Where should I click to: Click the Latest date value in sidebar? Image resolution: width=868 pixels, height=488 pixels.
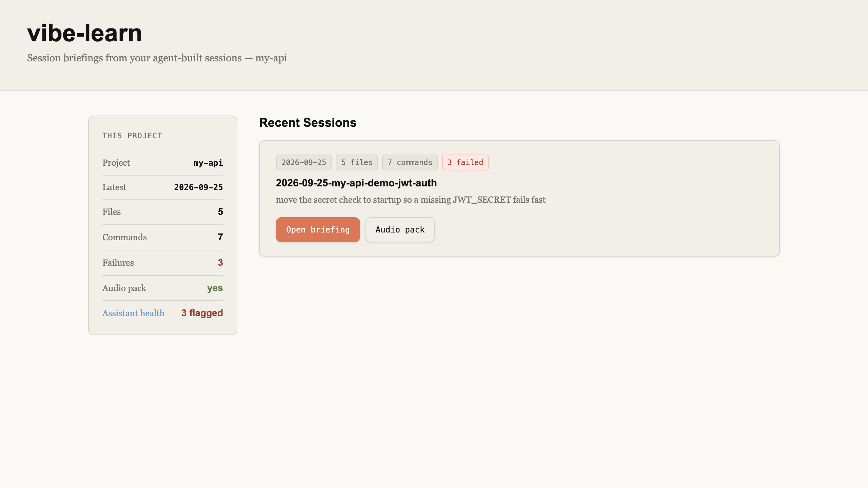coord(198,187)
